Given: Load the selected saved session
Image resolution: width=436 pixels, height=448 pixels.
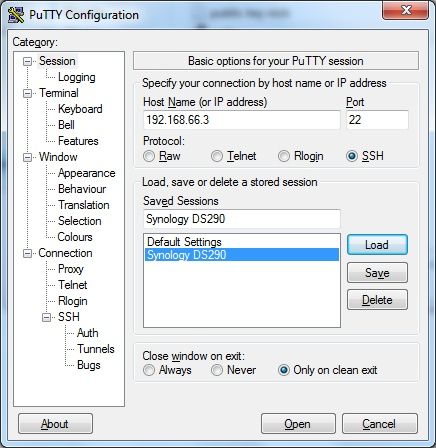Looking at the screenshot, I should pos(377,245).
